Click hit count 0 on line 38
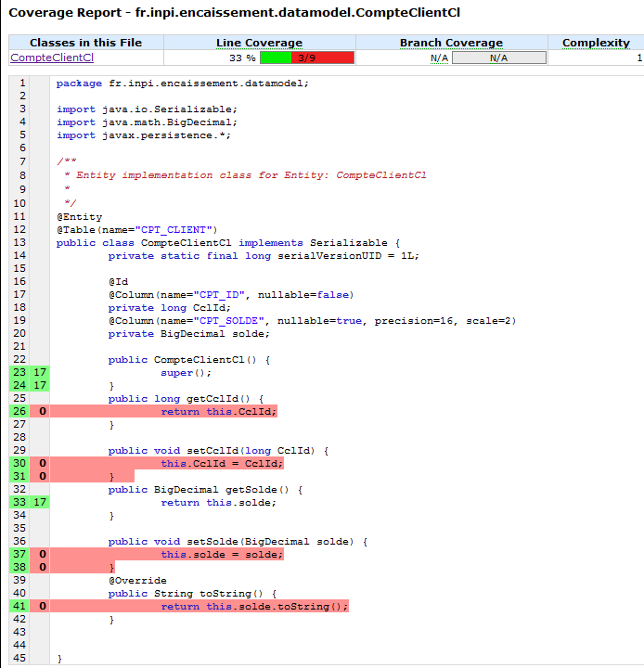Image resolution: width=644 pixels, height=668 pixels. [40, 568]
